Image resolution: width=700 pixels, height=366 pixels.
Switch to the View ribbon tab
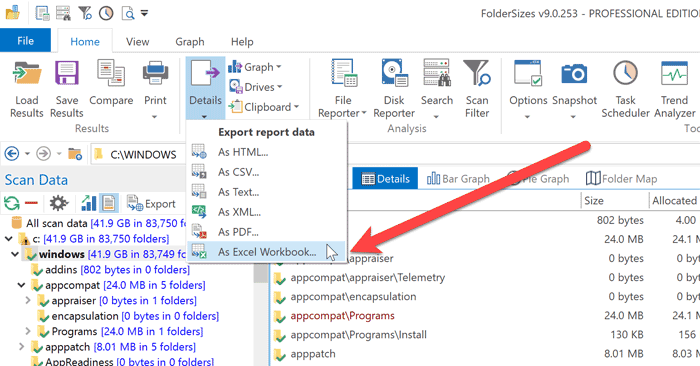coord(138,42)
